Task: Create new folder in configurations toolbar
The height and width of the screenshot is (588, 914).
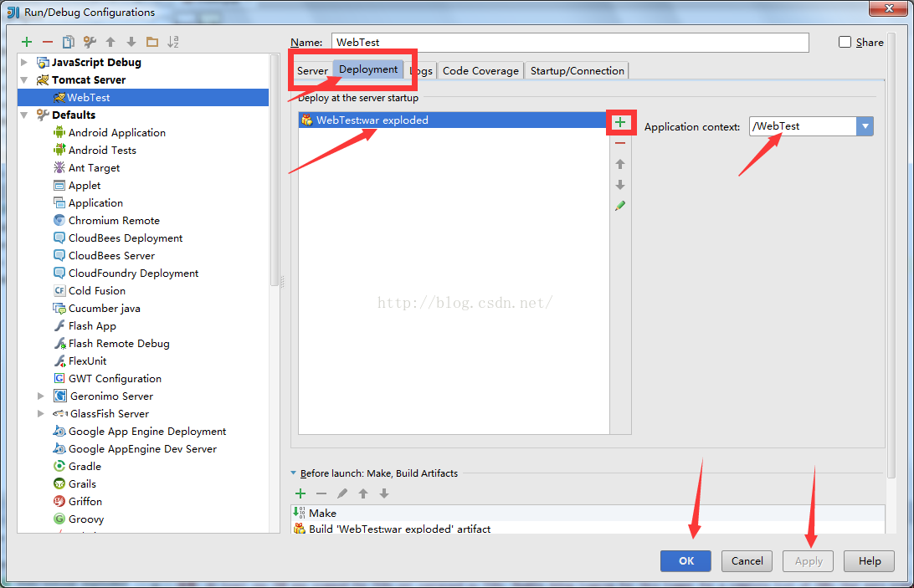Action: 152,42
